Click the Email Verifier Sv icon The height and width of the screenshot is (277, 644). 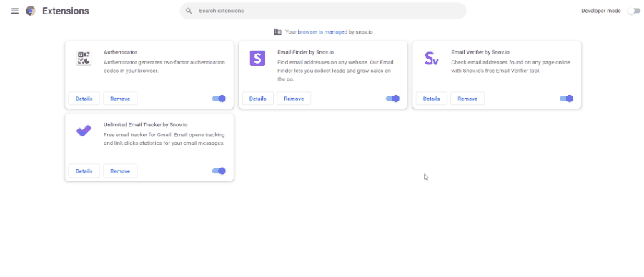click(431, 59)
